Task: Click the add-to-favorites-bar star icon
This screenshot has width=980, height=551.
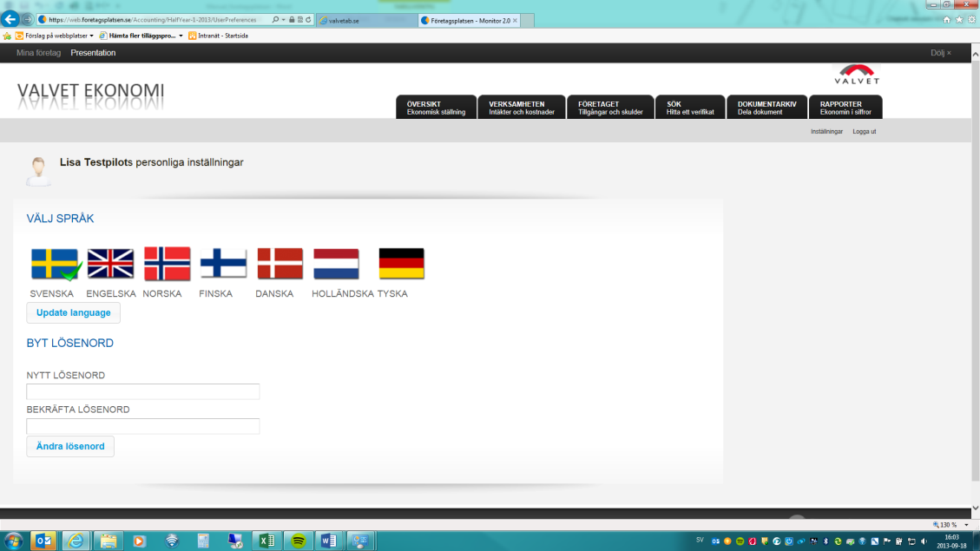Action: pyautogui.click(x=7, y=36)
